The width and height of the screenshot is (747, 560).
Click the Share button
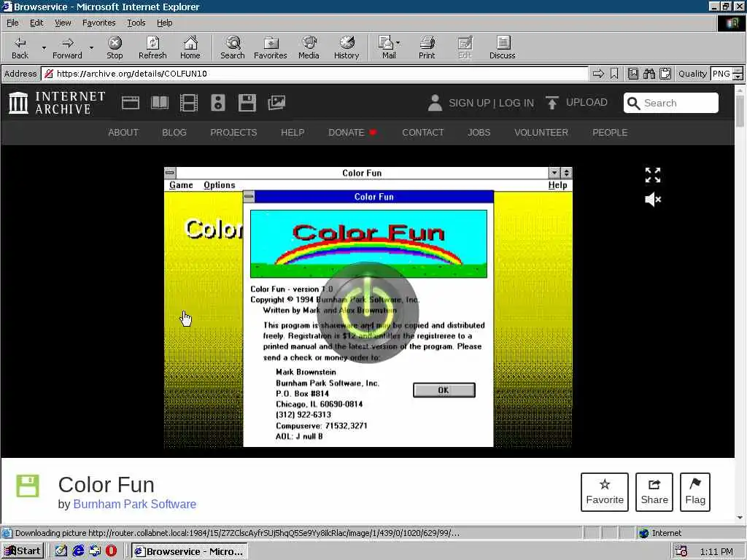coord(654,492)
